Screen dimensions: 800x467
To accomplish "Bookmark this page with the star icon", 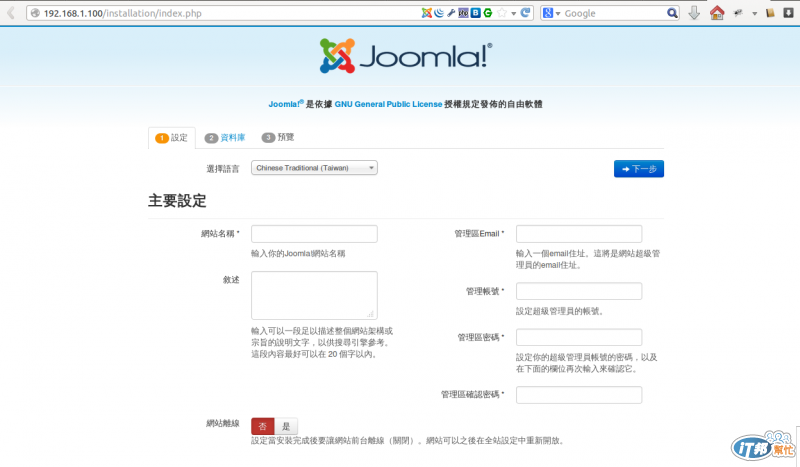I will coord(502,13).
